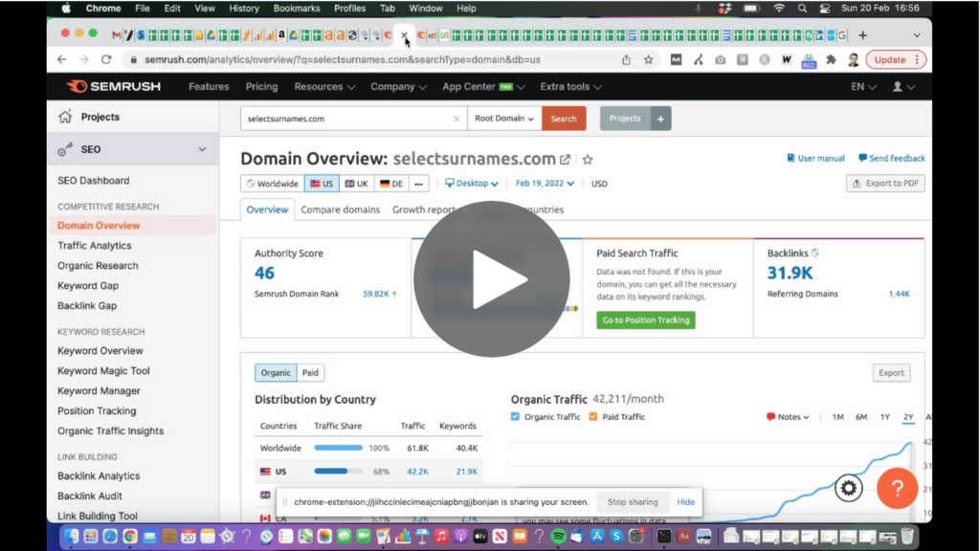Expand the Desktop device dropdown
The height and width of the screenshot is (551, 980).
472,184
